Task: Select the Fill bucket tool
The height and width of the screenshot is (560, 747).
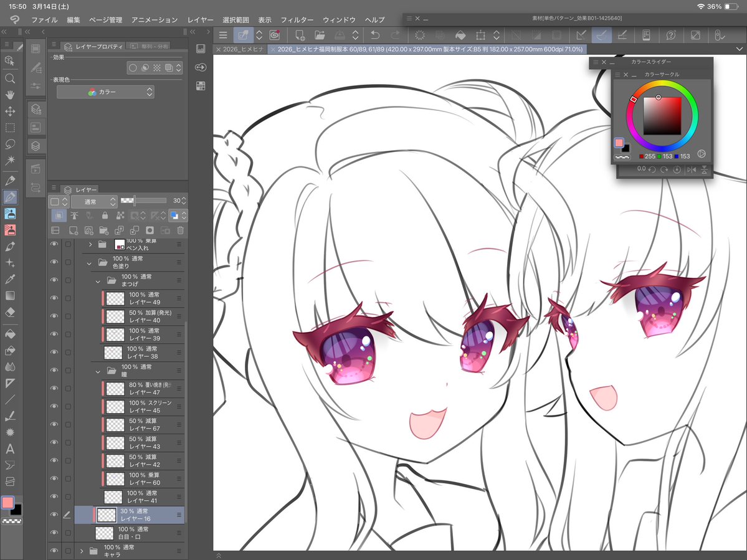Action: coord(10,334)
